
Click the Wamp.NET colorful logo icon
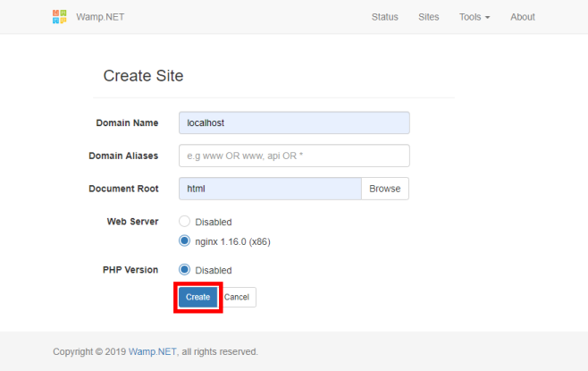tap(60, 17)
